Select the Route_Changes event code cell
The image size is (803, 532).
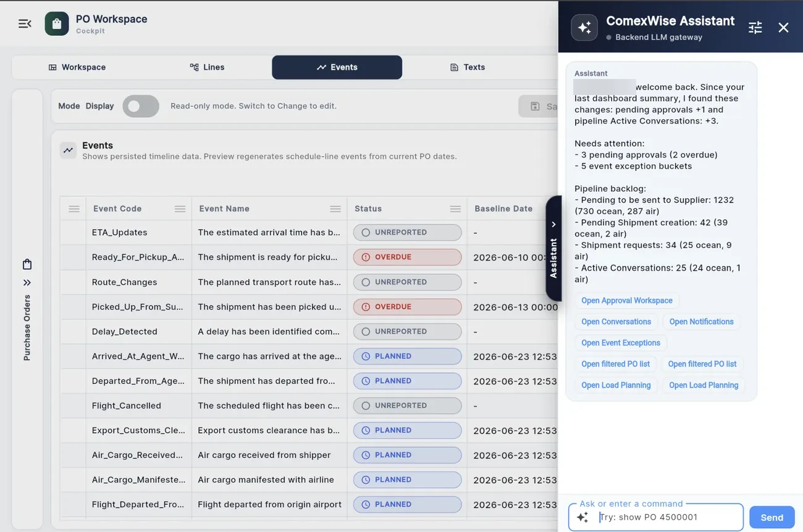coord(139,282)
